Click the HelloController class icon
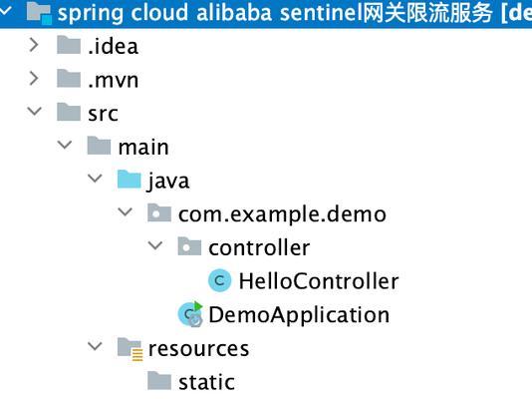Viewport: 532px width, 399px height. pos(219,280)
